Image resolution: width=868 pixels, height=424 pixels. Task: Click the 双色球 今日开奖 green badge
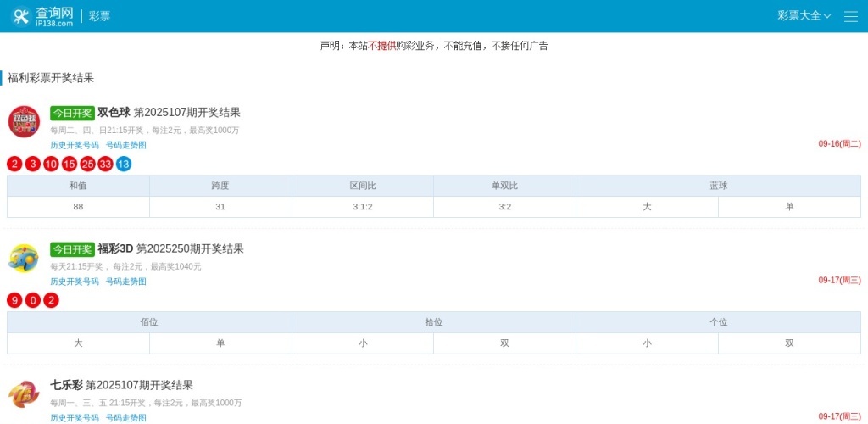tap(72, 113)
